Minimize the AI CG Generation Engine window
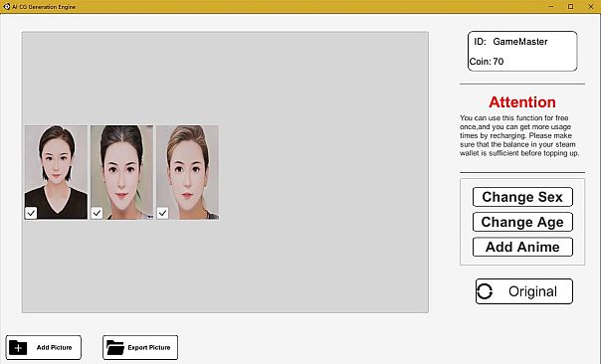This screenshot has width=601, height=364. (x=551, y=7)
